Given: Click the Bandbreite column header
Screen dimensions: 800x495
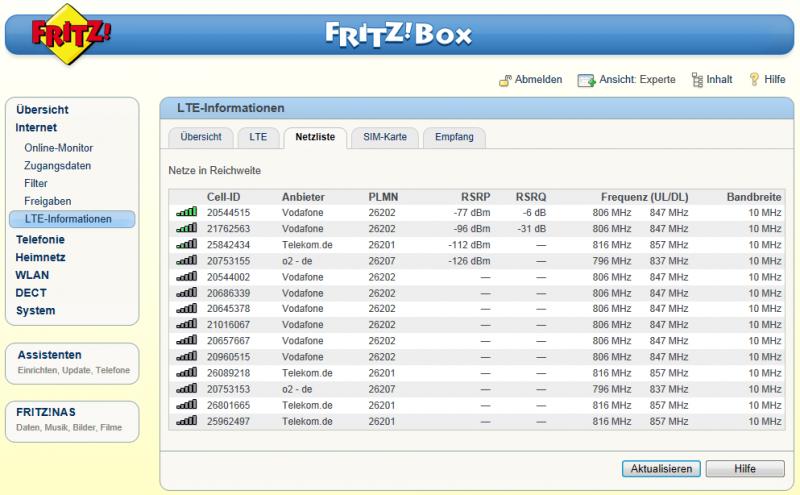Looking at the screenshot, I should point(754,197).
